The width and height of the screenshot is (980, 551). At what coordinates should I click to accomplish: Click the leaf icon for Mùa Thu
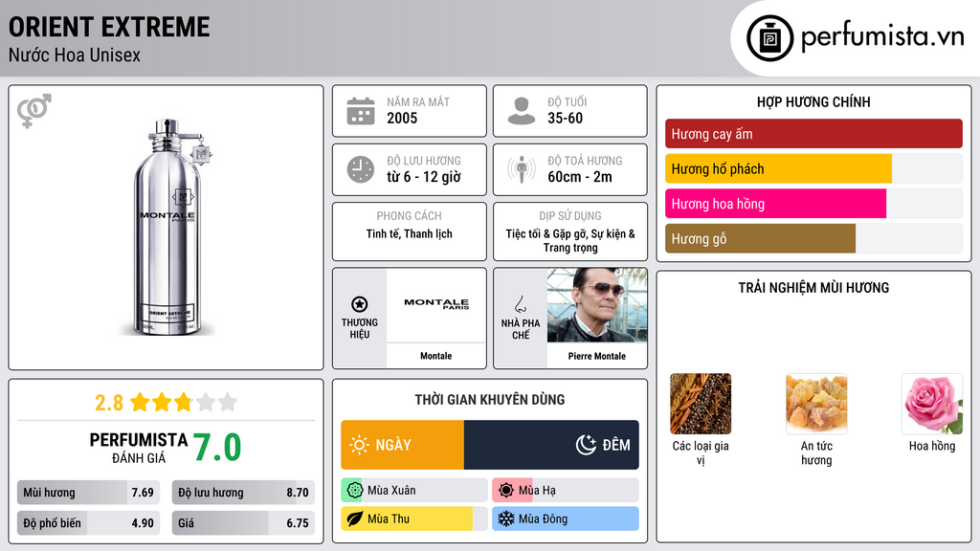point(354,518)
